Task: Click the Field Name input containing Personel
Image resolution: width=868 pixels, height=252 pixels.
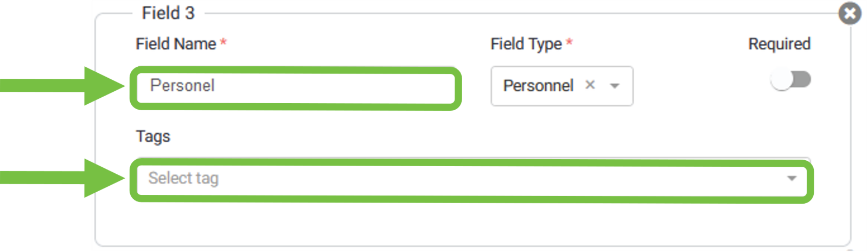Action: (x=296, y=87)
